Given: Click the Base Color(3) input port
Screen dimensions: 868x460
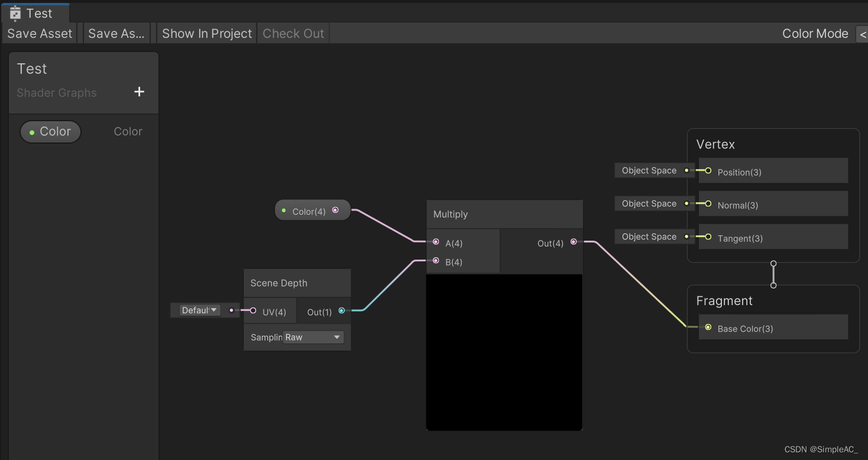Looking at the screenshot, I should pos(708,327).
